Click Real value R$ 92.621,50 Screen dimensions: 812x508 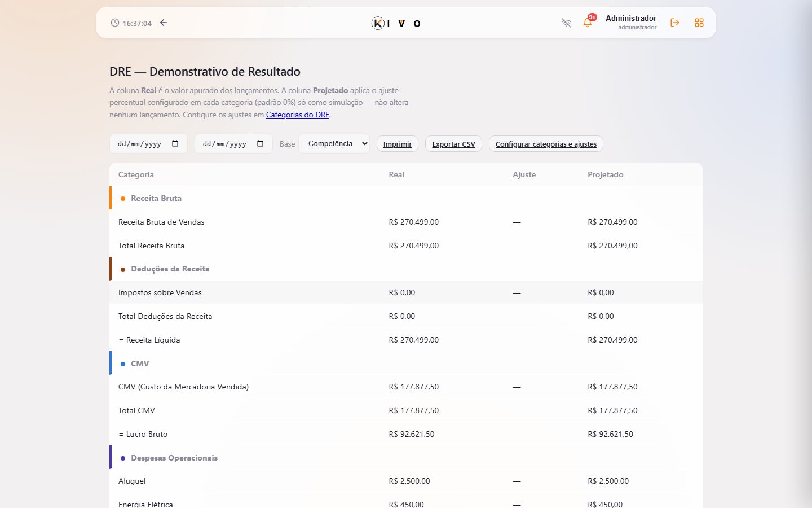412,434
